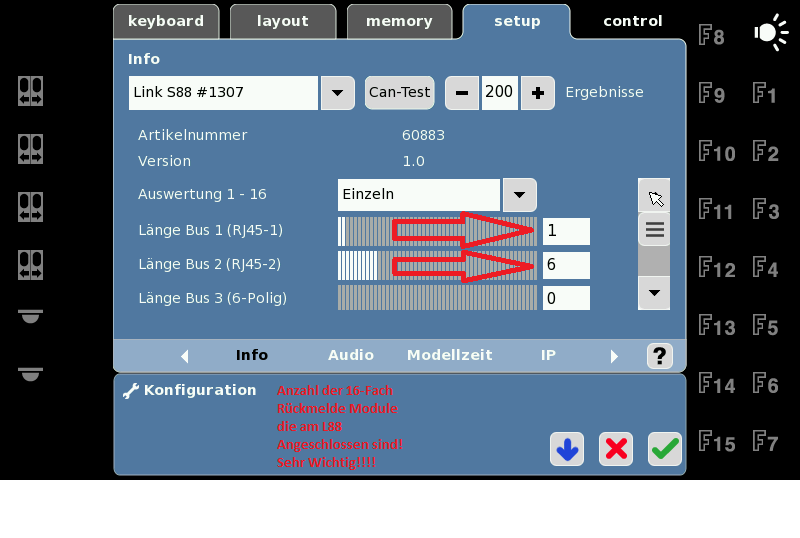Open the memory tab

point(399,21)
